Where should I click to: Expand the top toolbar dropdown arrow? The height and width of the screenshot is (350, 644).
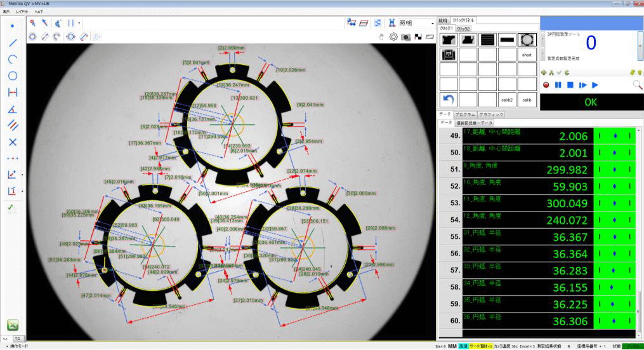[79, 23]
